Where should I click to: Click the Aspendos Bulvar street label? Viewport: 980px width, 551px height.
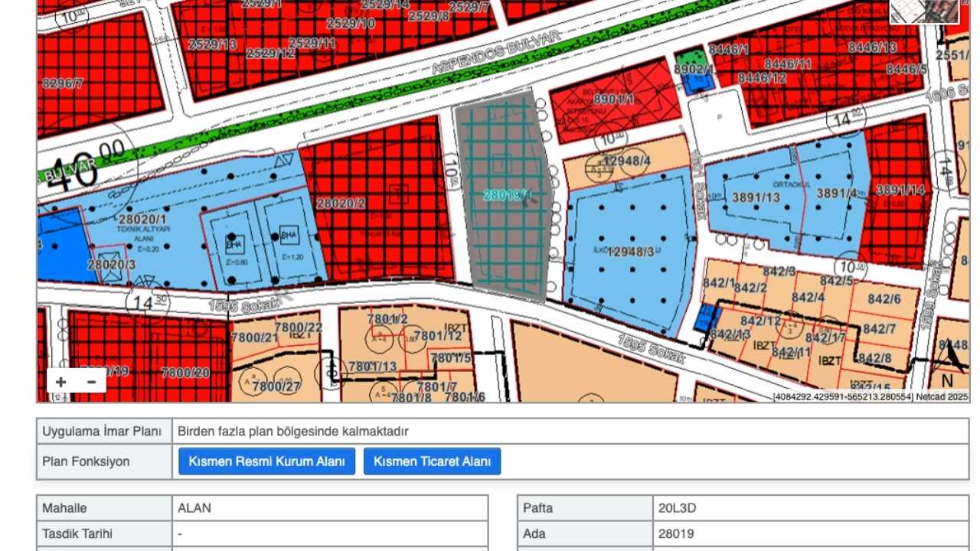tap(496, 52)
